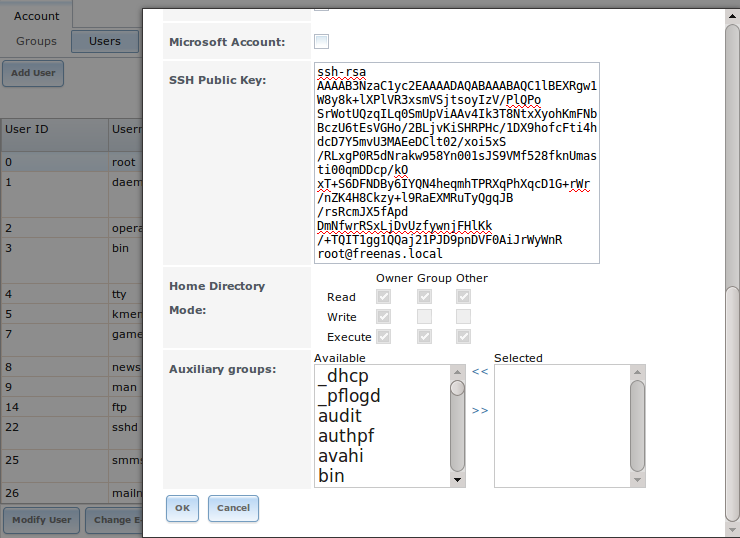Click the Change E-mail button
The width and height of the screenshot is (740, 538).
(114, 520)
